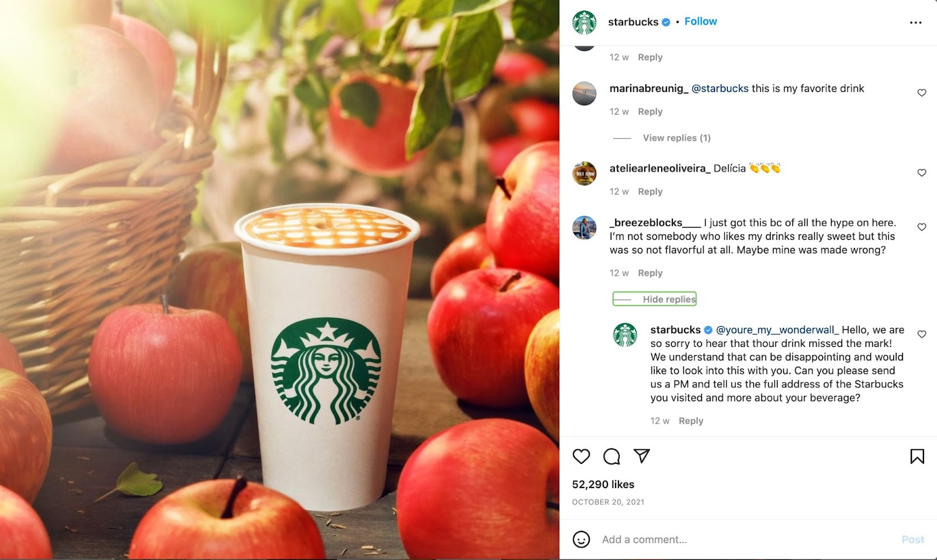This screenshot has height=560, width=937.
Task: Share post via paper plane icon
Action: [642, 456]
